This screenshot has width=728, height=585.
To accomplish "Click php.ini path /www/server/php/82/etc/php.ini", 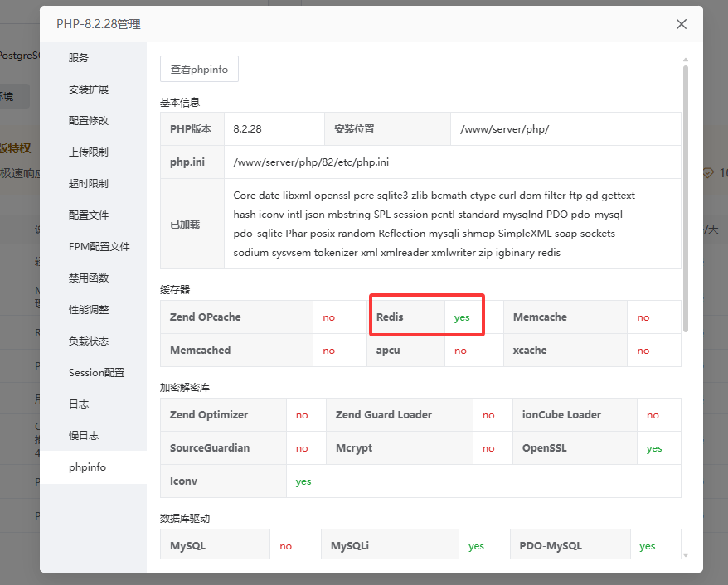I will (x=311, y=162).
